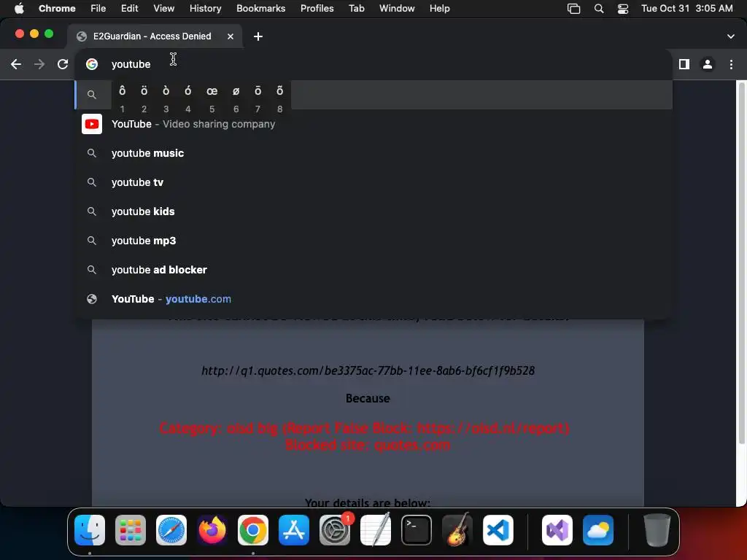Select YouTube Video sharing company suggestion
The height and width of the screenshot is (560, 747).
(373, 124)
